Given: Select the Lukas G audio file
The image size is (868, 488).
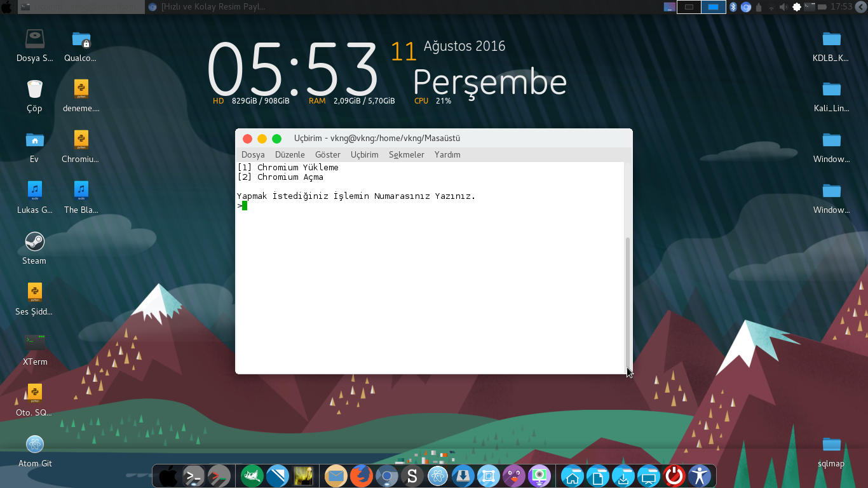Looking at the screenshot, I should click(35, 191).
